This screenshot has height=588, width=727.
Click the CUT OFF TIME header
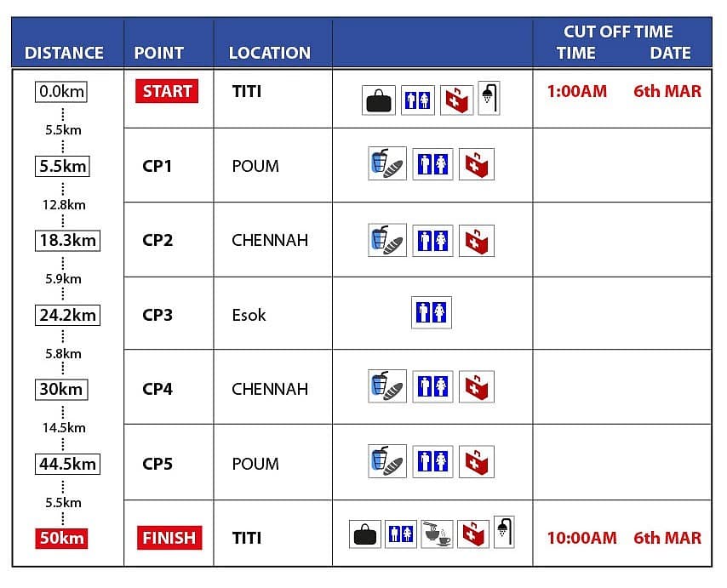tap(618, 32)
